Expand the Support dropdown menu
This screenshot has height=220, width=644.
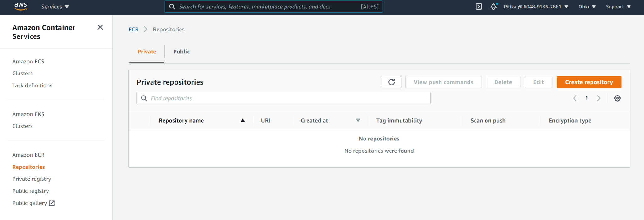618,7
